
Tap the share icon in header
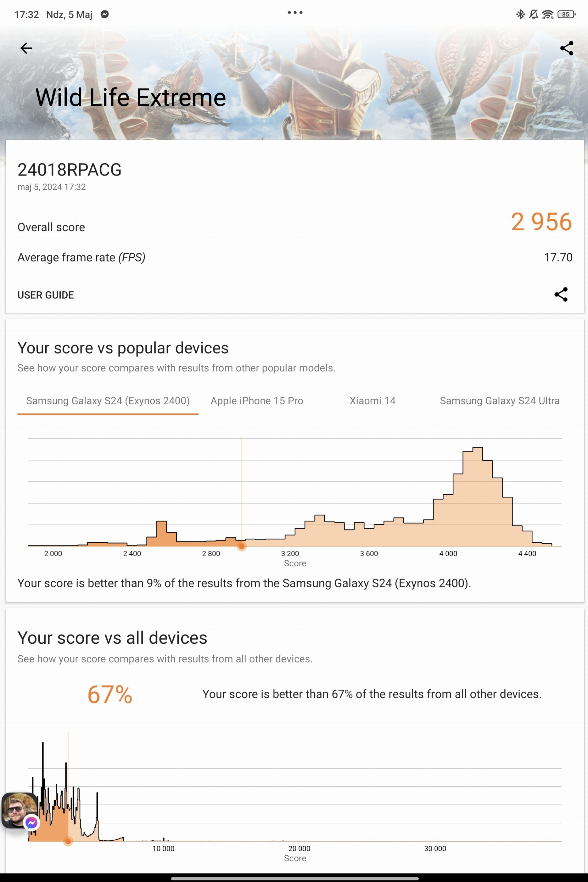(566, 48)
